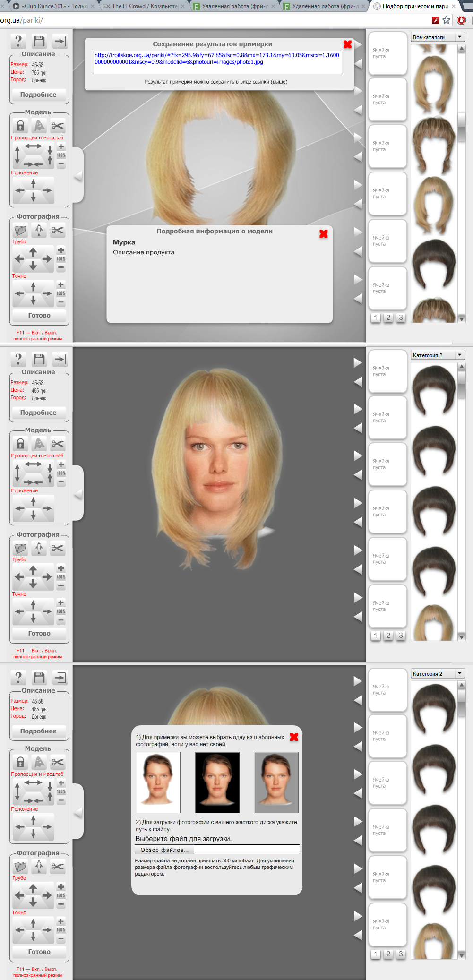
Task: Switch to "The IT Crowd" browser tab
Action: tap(140, 6)
